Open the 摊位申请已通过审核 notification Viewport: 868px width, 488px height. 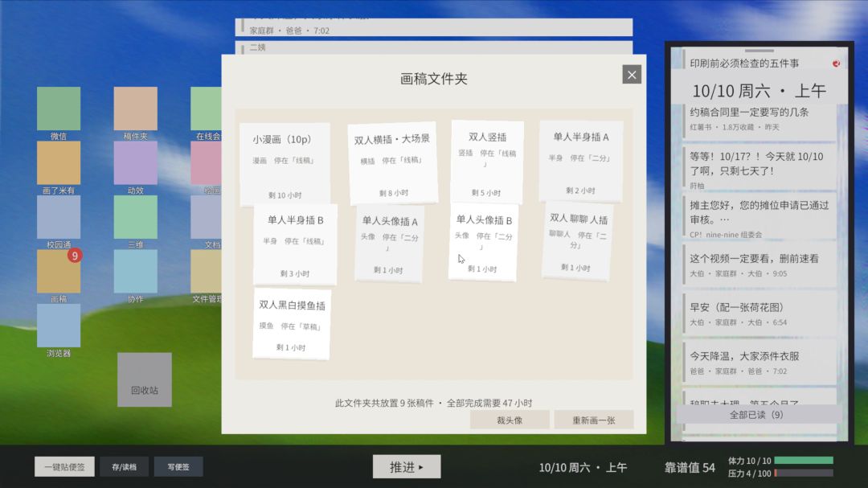[x=759, y=217]
